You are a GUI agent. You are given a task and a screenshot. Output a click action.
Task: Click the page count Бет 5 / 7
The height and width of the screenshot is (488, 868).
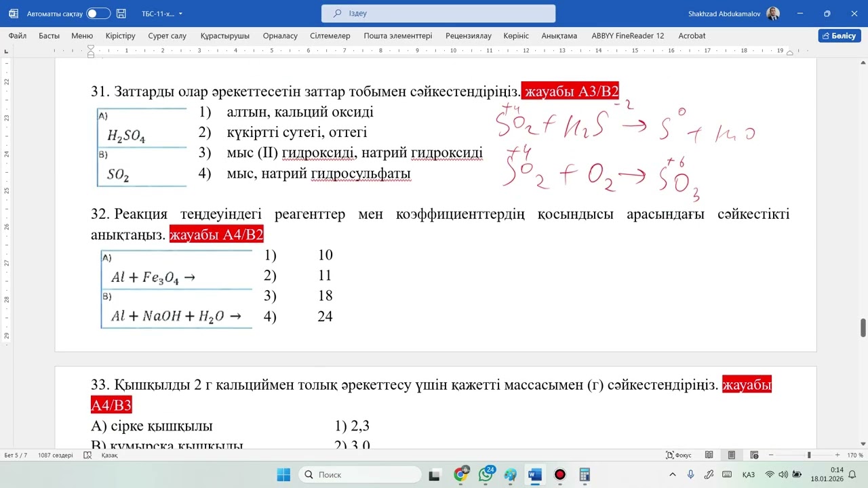click(16, 455)
